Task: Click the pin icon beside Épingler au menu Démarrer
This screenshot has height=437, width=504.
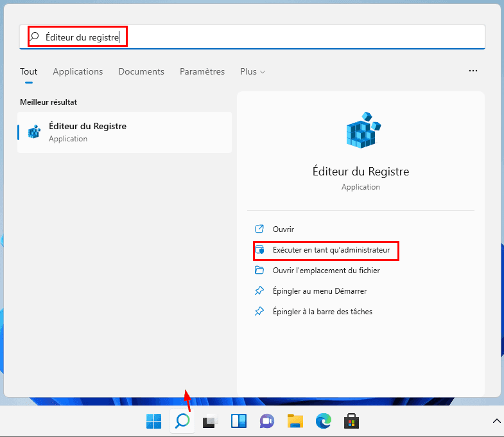Action: [259, 290]
